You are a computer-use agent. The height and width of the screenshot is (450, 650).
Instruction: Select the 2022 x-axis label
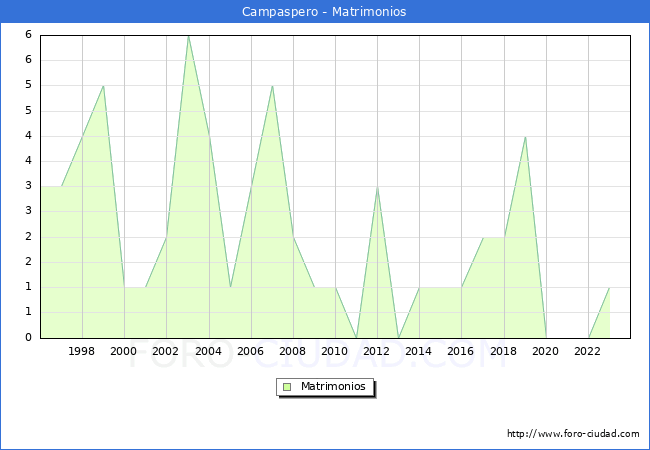pos(588,351)
